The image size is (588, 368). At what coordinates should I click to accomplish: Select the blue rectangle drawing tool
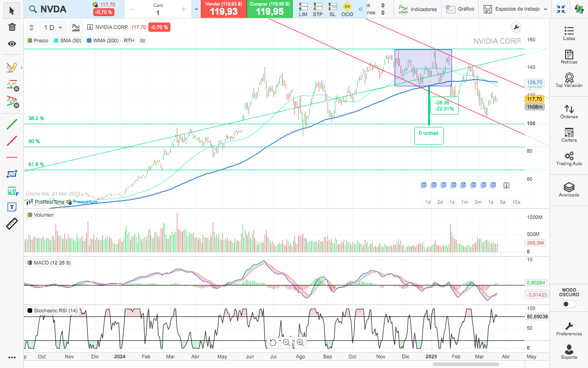[x=12, y=174]
